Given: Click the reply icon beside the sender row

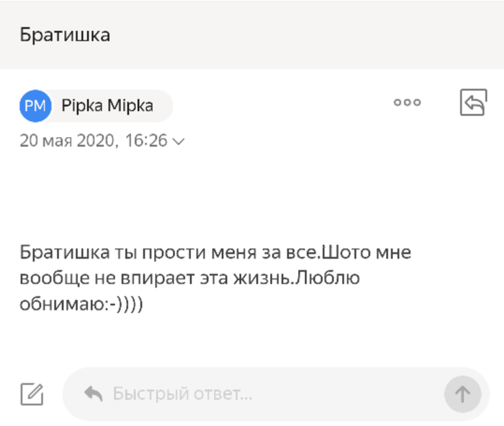Looking at the screenshot, I should coord(473,103).
